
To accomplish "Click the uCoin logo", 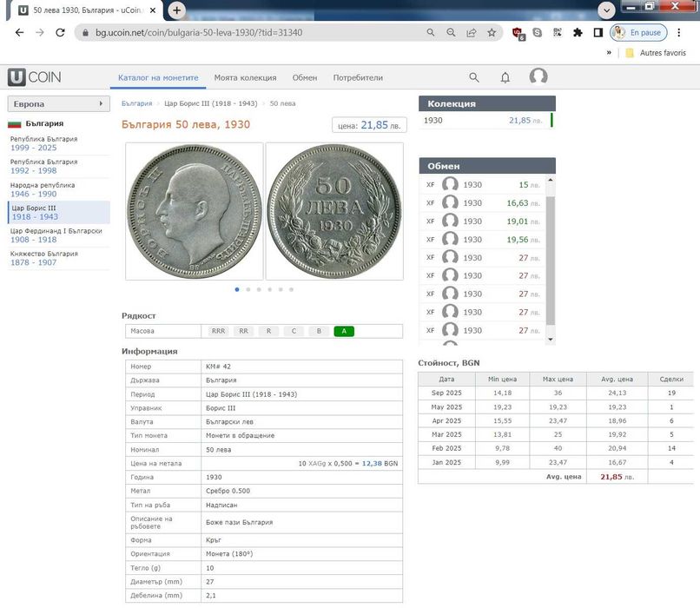I will pos(35,77).
